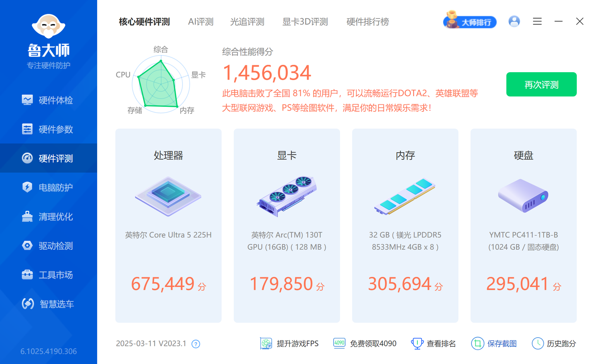Open 历史跑分 link
The height and width of the screenshot is (364, 595).
point(562,343)
